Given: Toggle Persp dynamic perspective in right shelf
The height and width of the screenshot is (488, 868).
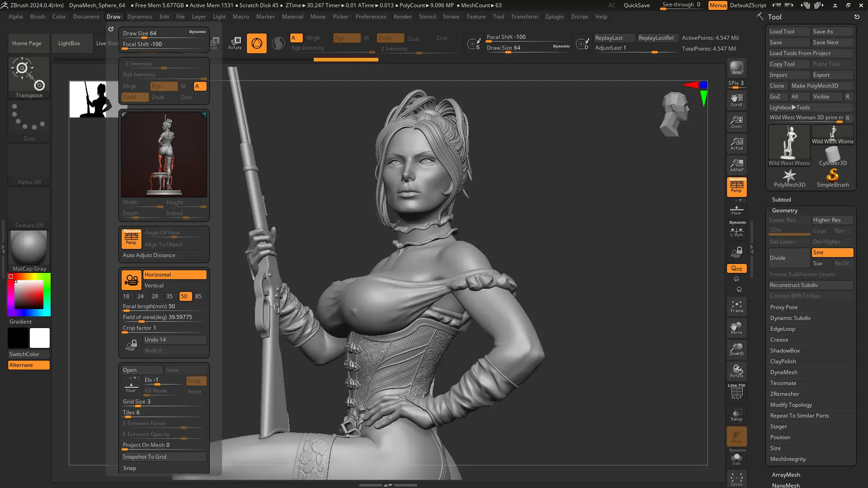Looking at the screenshot, I should pos(736,187).
